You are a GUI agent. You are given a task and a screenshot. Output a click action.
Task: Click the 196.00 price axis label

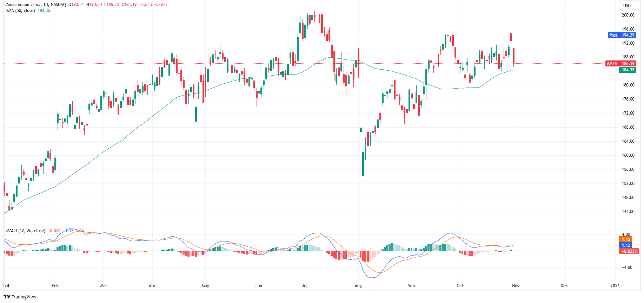coord(628,29)
